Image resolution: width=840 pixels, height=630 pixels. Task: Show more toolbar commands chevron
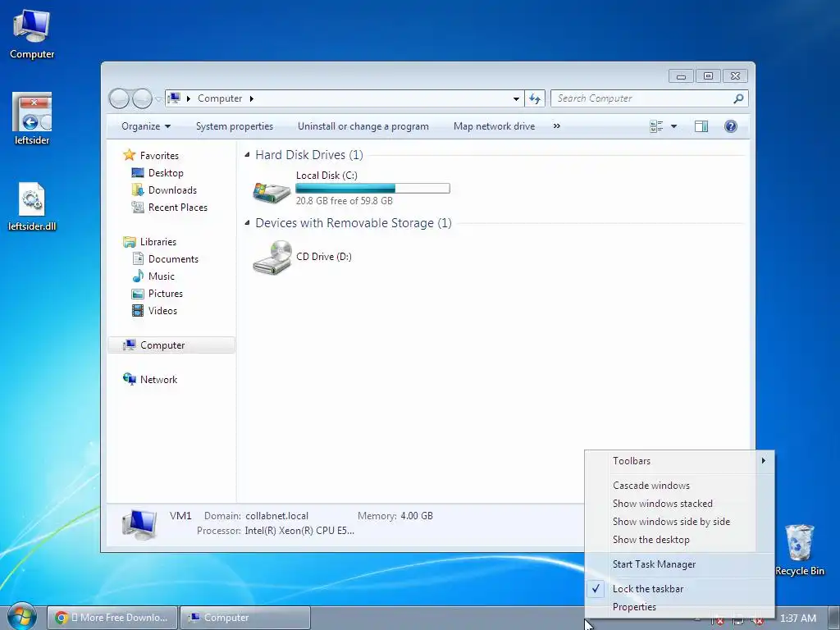point(557,126)
